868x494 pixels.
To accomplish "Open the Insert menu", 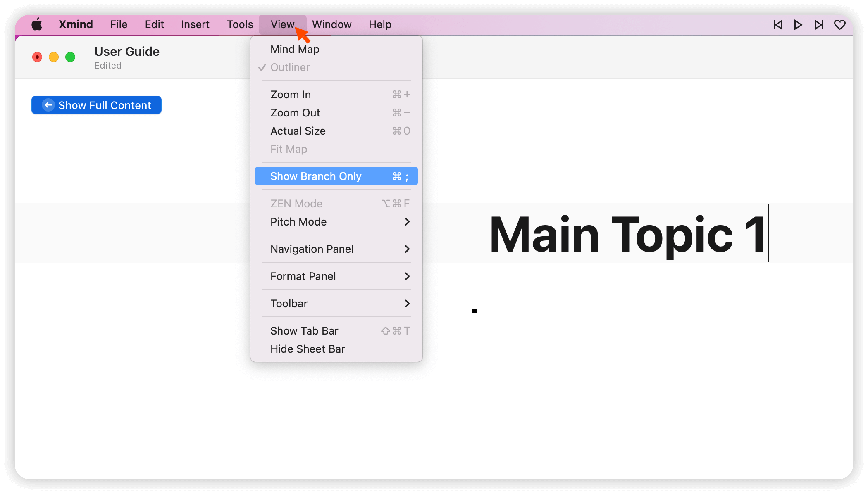I will tap(195, 24).
